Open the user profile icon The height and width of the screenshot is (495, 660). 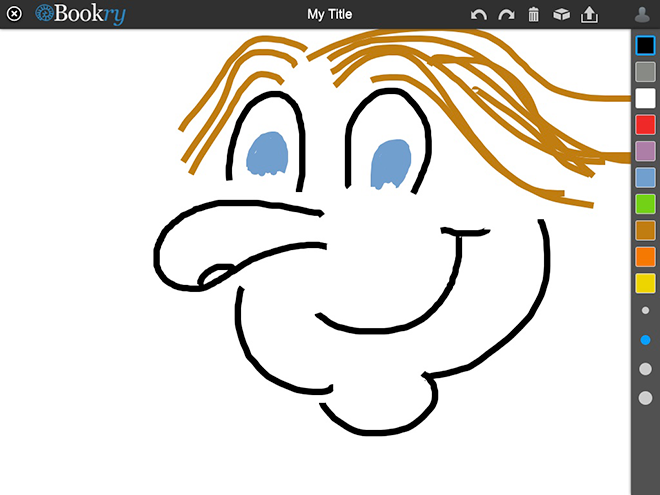point(643,14)
